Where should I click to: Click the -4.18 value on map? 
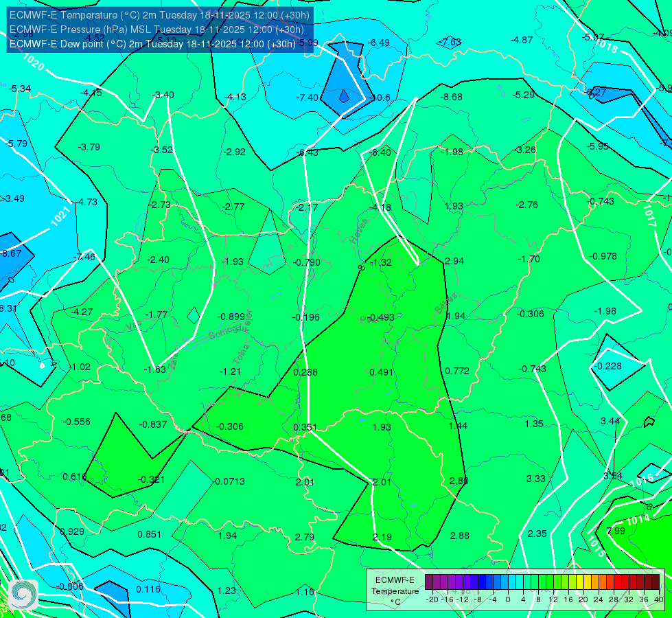(380, 207)
